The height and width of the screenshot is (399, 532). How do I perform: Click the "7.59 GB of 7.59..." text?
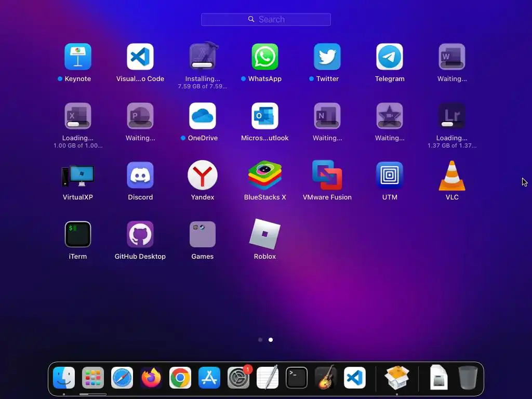coord(203,87)
